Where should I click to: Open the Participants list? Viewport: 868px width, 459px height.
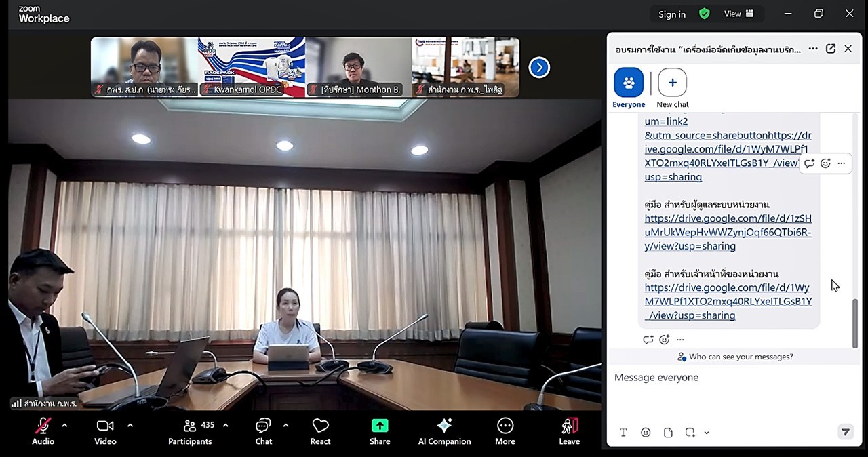click(x=190, y=431)
